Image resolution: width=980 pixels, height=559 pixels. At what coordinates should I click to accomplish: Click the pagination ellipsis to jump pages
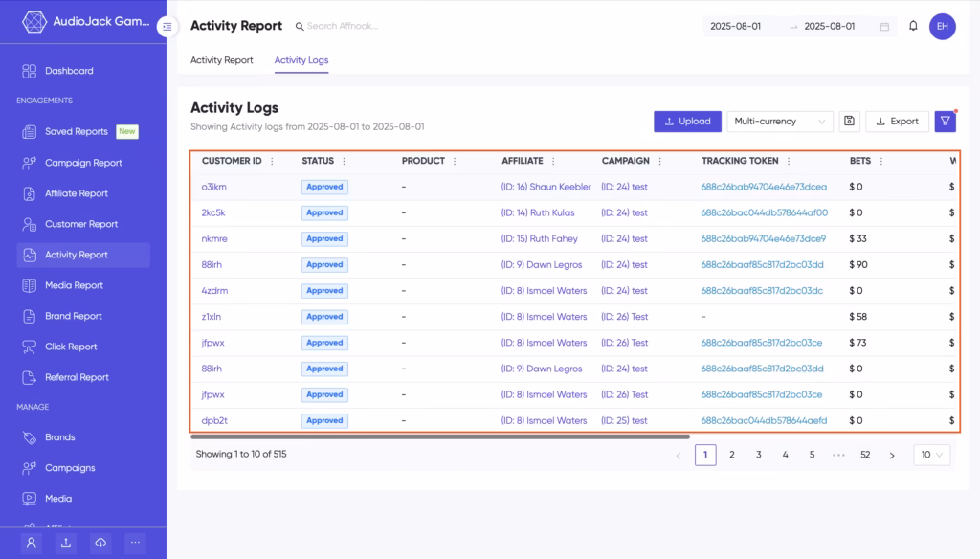click(838, 456)
